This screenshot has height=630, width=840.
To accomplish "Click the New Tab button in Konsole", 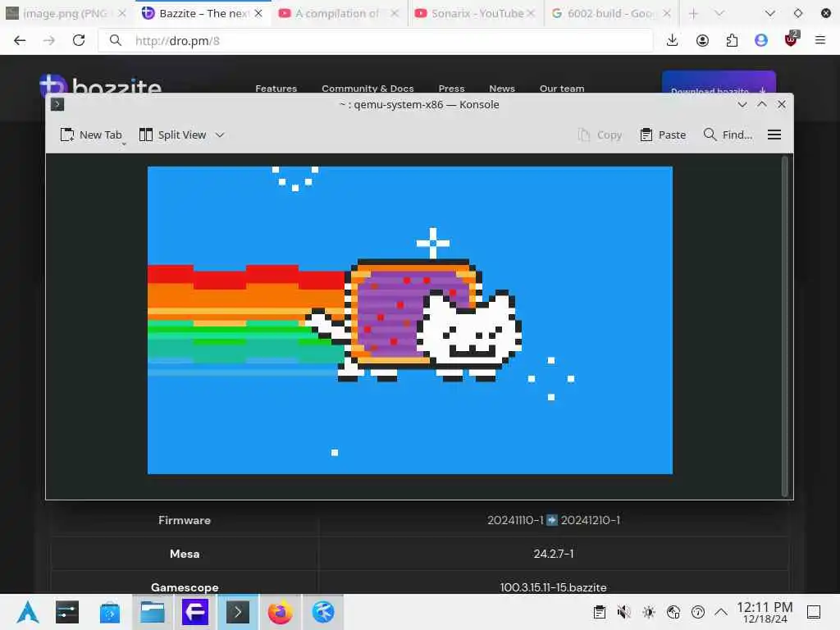I will point(91,135).
